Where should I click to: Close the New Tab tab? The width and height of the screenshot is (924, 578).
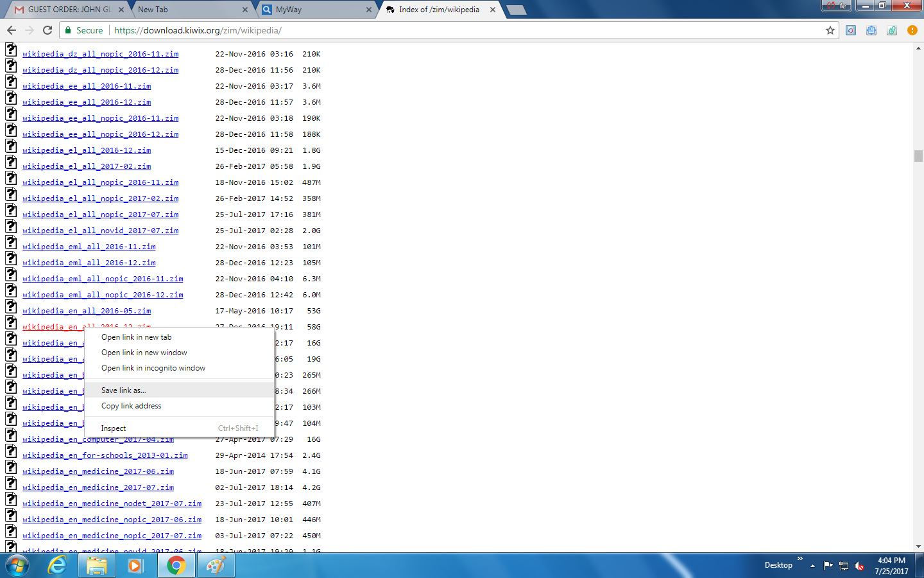(x=245, y=10)
